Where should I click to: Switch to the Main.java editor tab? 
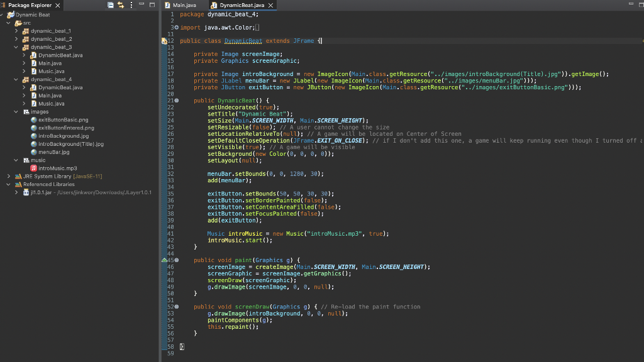pyautogui.click(x=184, y=5)
